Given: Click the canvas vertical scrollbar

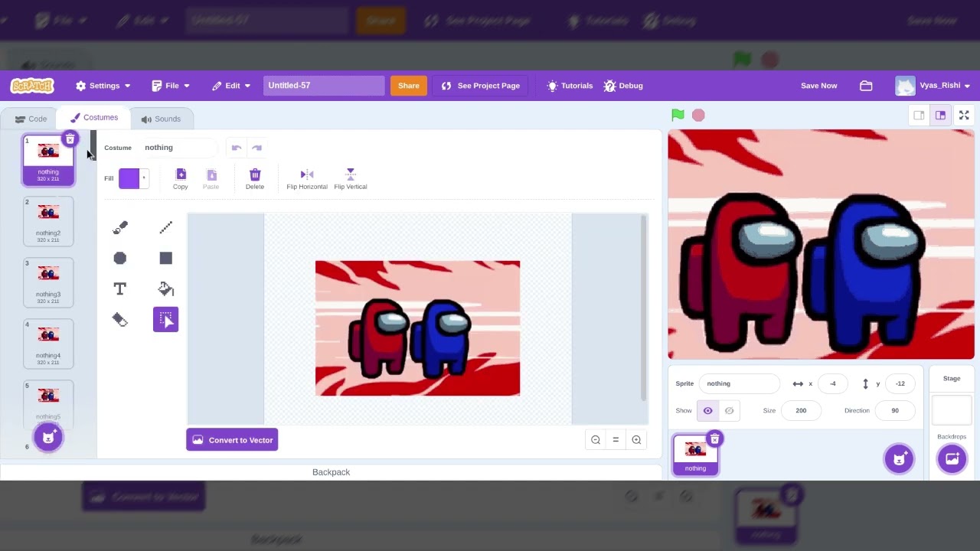Looking at the screenshot, I should [644, 308].
